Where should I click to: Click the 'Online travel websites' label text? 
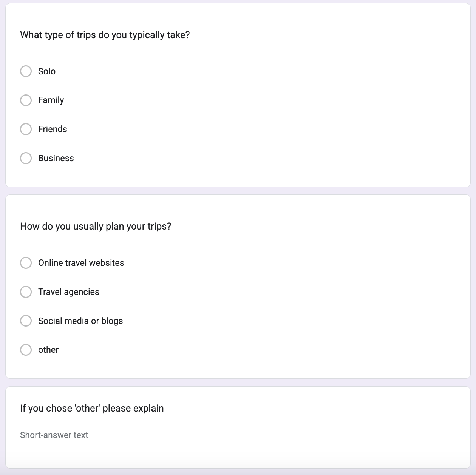click(81, 263)
